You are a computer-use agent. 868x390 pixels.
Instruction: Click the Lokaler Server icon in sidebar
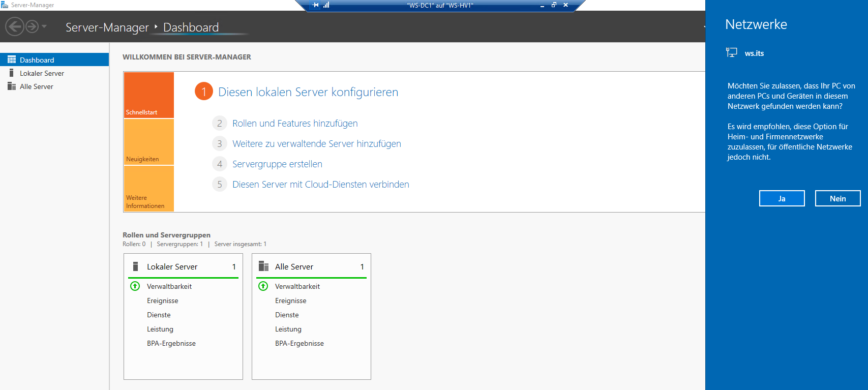pyautogui.click(x=12, y=73)
